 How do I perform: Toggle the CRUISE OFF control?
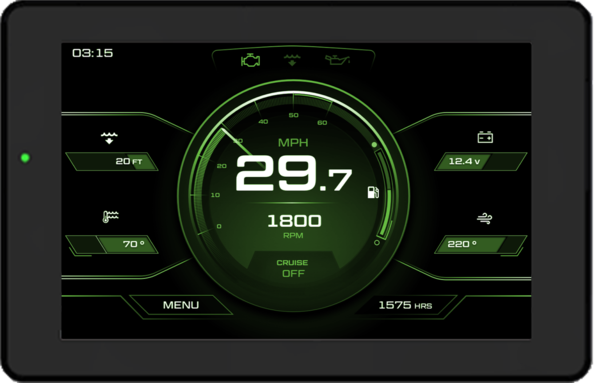pos(293,268)
